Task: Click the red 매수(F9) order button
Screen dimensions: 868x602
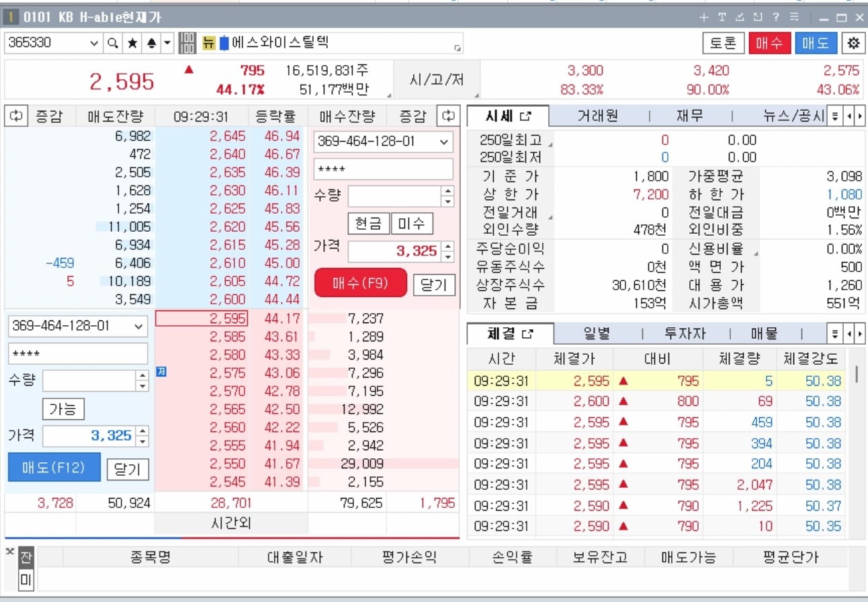Action: pyautogui.click(x=361, y=283)
